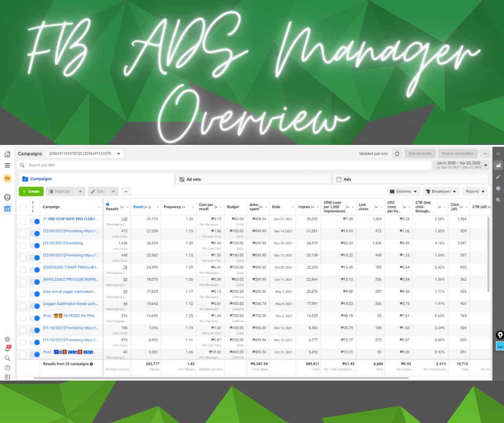Open the Campaign column header dropdown arrow

[x=99, y=207]
